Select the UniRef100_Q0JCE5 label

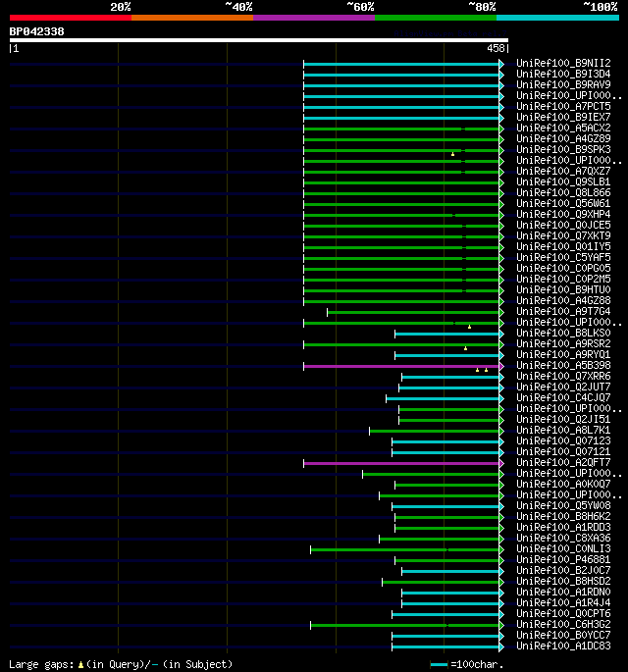point(563,225)
